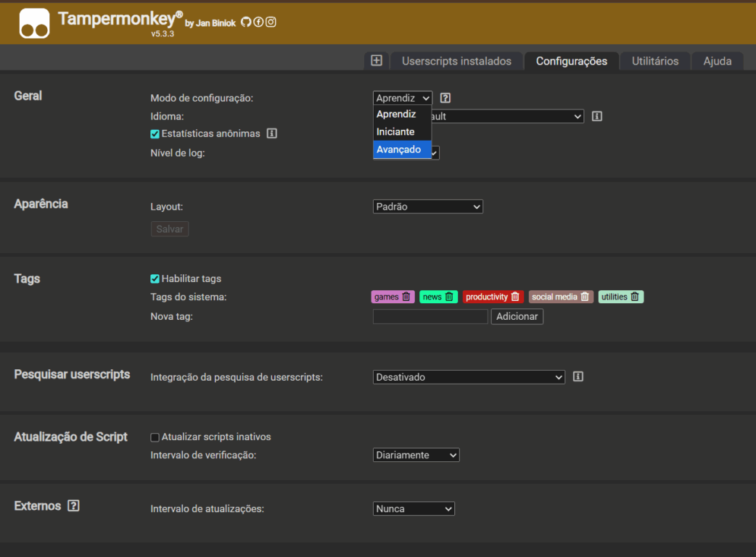Open the help icon next to Externos
Screen dimensions: 756x557
pos(73,506)
